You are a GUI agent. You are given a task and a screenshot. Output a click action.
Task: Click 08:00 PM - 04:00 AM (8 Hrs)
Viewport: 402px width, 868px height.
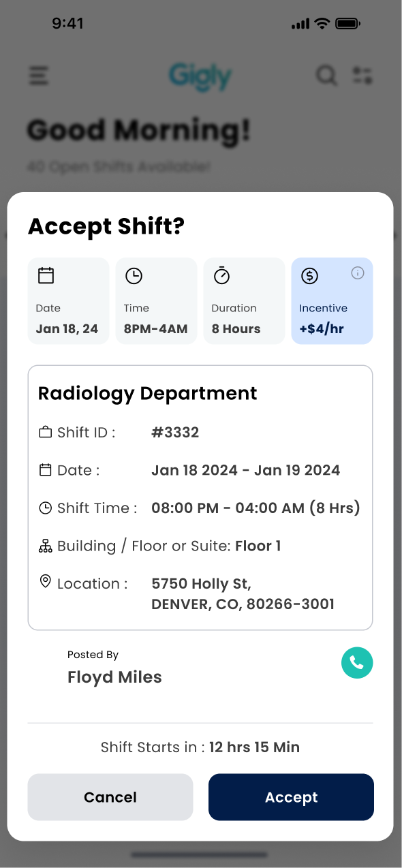pyautogui.click(x=256, y=508)
